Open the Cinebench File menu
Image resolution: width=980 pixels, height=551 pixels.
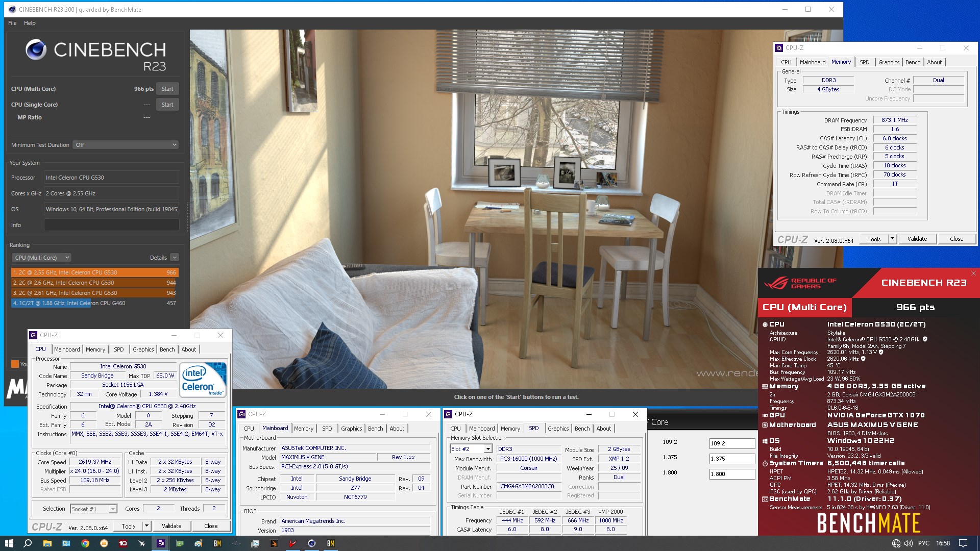pyautogui.click(x=12, y=23)
